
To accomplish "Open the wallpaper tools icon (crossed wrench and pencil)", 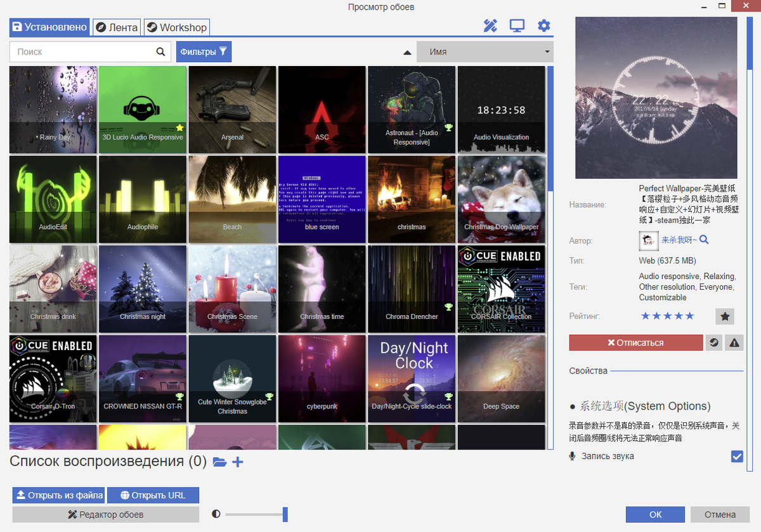I will click(490, 26).
